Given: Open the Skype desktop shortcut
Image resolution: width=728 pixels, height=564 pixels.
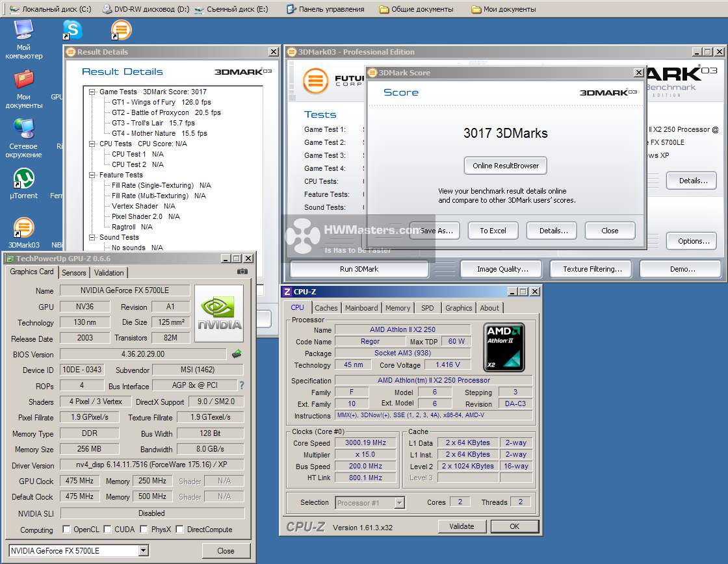Looking at the screenshot, I should [x=72, y=30].
